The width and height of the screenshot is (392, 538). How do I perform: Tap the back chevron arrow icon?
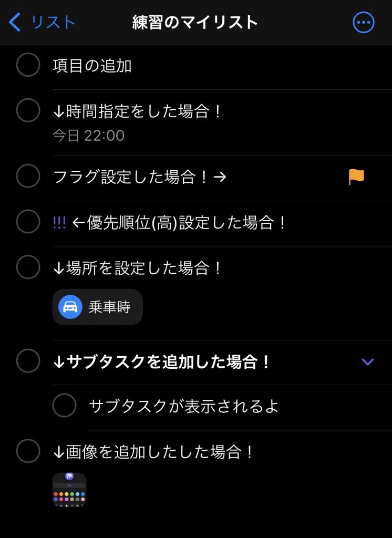(x=14, y=22)
